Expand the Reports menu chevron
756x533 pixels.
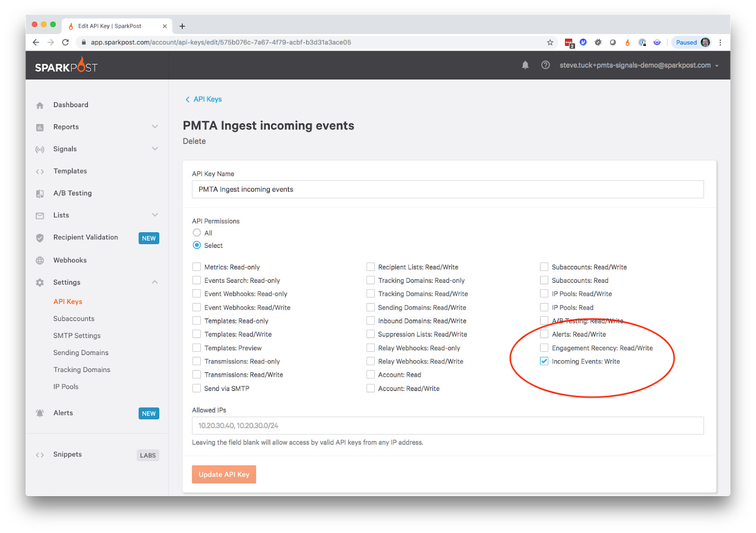pyautogui.click(x=155, y=127)
